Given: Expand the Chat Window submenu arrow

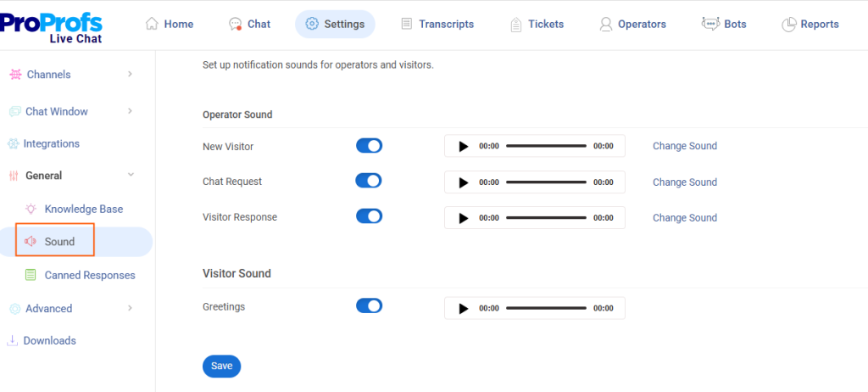Looking at the screenshot, I should (x=130, y=111).
